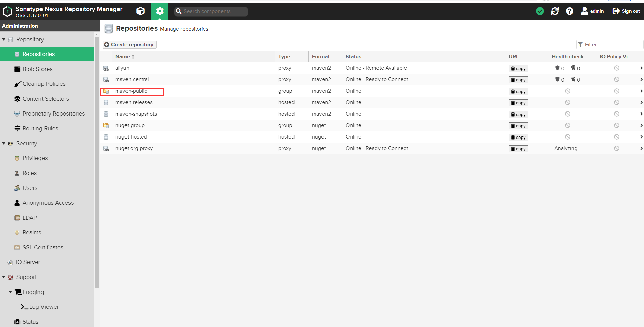Collapse the Security tree section
The height and width of the screenshot is (327, 644).
[4, 144]
